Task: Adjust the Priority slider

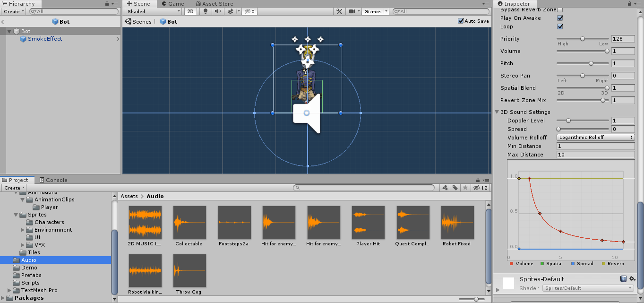Action: pyautogui.click(x=583, y=39)
